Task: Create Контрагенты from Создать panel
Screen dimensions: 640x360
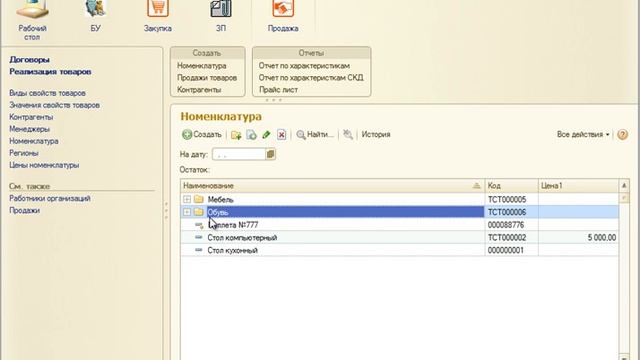Action: click(x=199, y=90)
